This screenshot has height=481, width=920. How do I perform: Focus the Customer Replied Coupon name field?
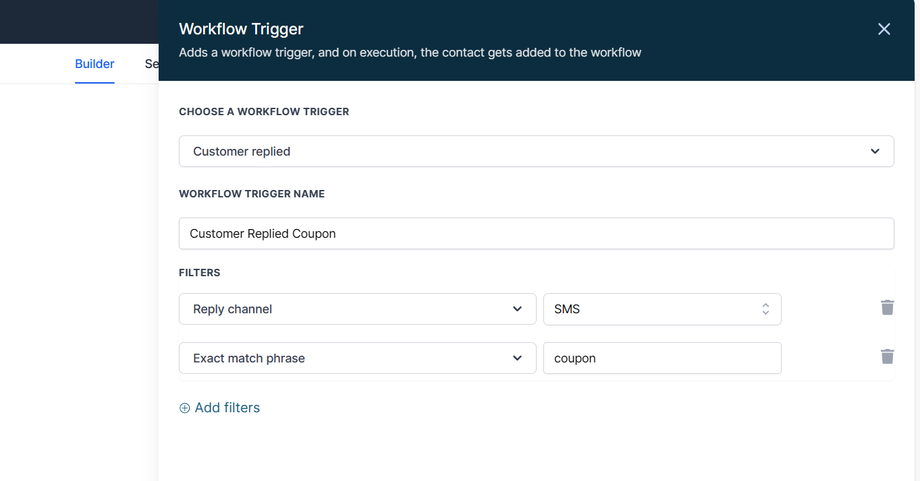pos(536,234)
